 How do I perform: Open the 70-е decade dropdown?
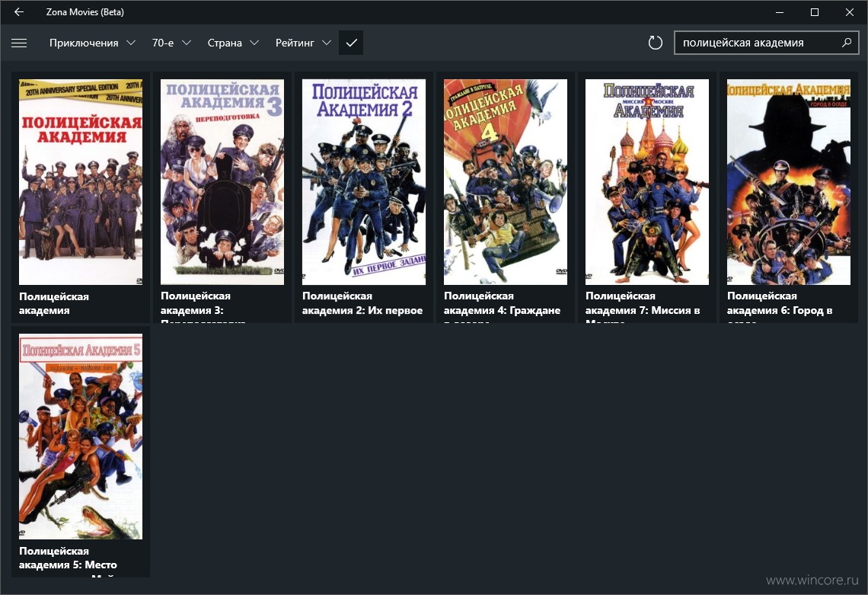171,43
